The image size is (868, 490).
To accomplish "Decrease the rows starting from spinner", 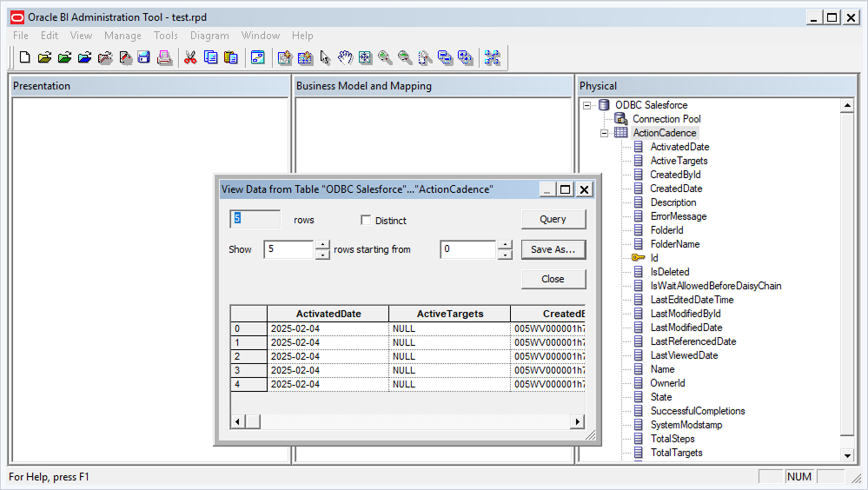I will (505, 255).
